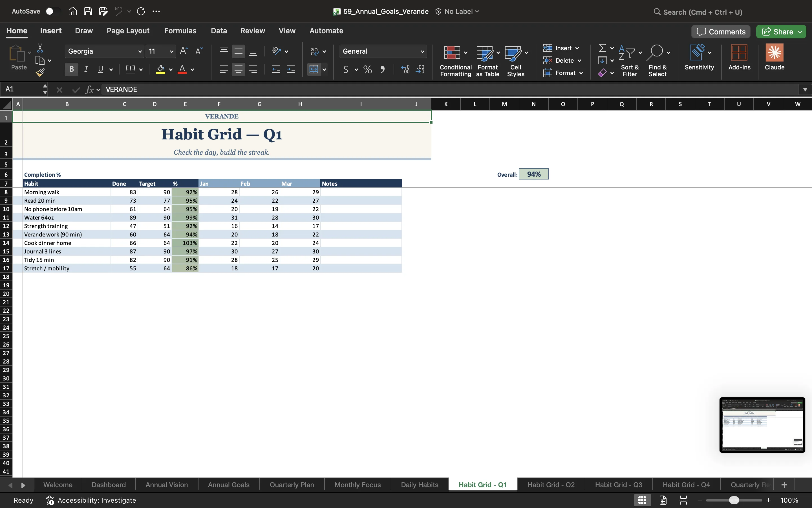This screenshot has width=812, height=508.
Task: Click the Format cells button
Action: pyautogui.click(x=563, y=73)
